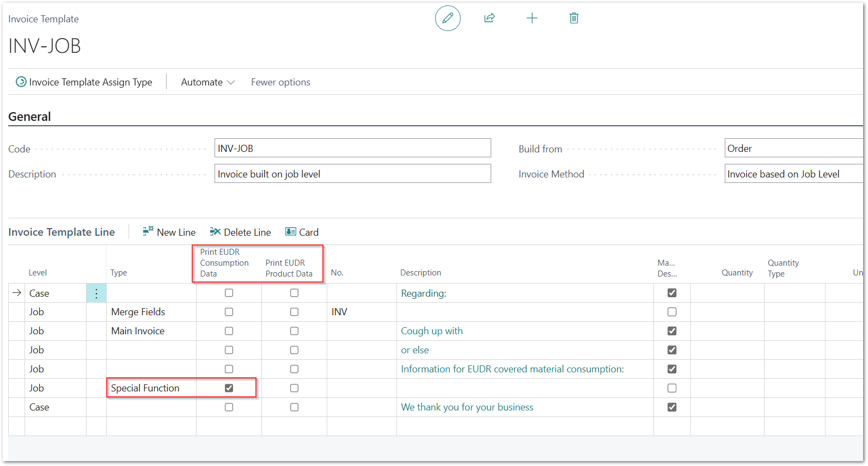Click New Line in template lines
This screenshot has width=868, height=466.
(169, 232)
